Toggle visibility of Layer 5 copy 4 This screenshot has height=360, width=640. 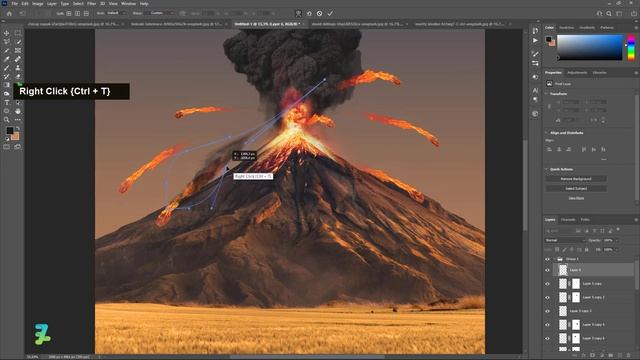click(547, 325)
